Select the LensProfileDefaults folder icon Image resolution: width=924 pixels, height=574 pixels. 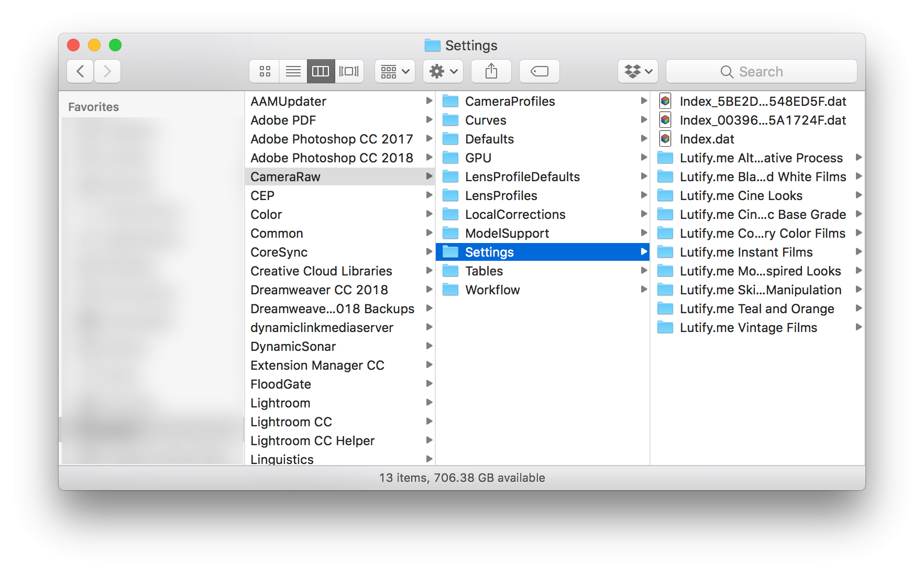(x=450, y=176)
